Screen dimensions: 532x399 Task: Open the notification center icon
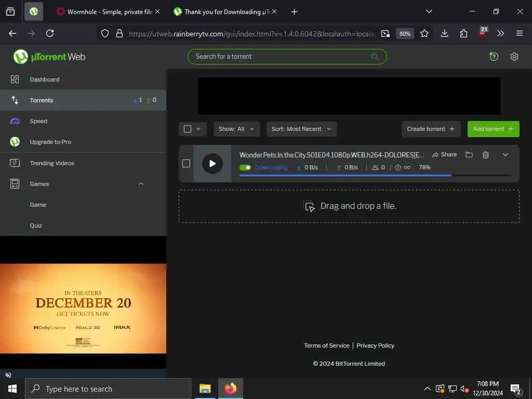click(x=516, y=389)
